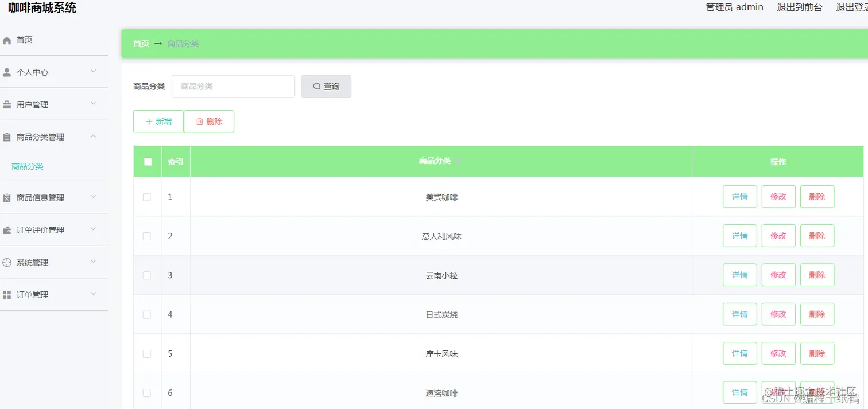This screenshot has width=868, height=409.
Task: Click the grid icon next to 订单管理
Action: point(7,295)
